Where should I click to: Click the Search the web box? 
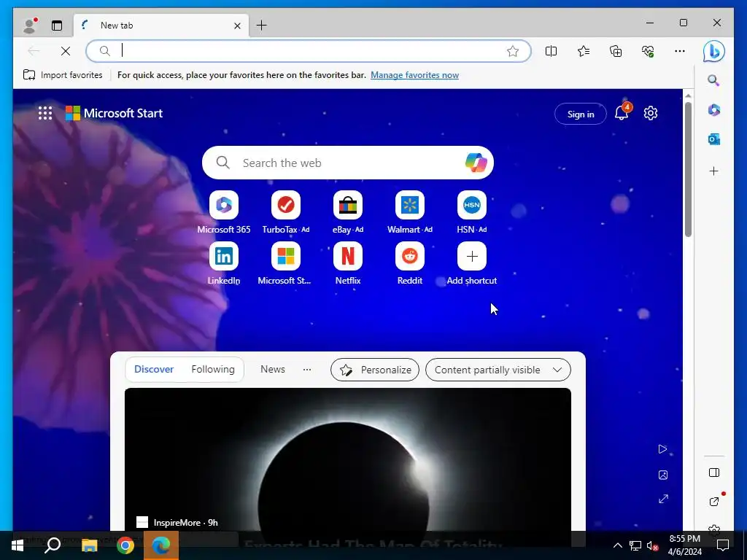(348, 163)
